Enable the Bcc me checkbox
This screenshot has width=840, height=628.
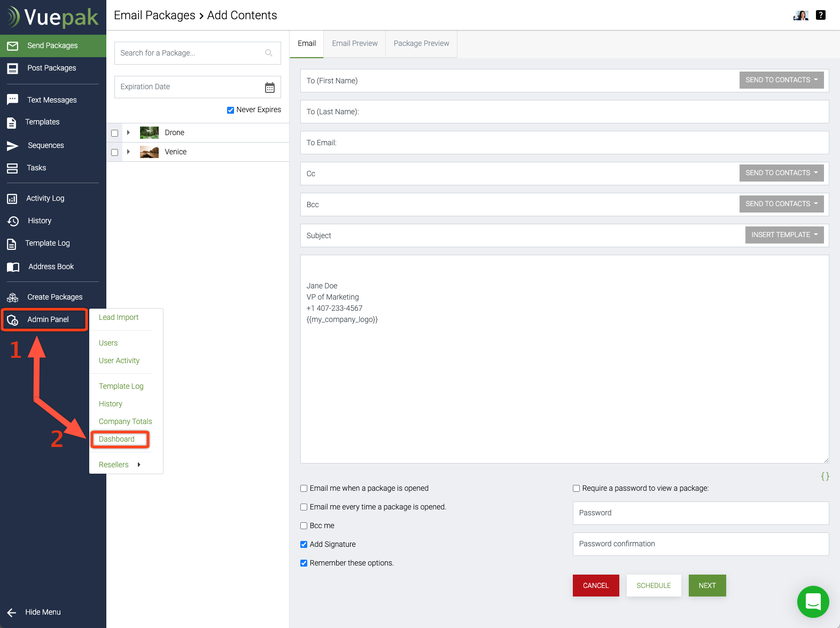pos(304,526)
